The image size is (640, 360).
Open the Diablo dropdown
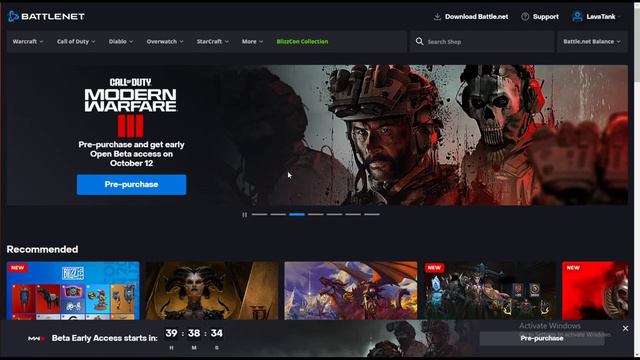point(121,41)
